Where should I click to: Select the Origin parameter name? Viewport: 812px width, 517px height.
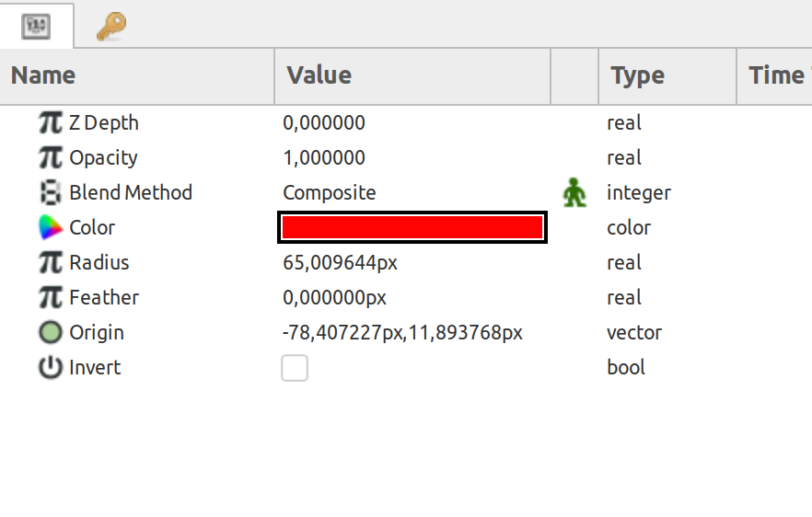97,333
